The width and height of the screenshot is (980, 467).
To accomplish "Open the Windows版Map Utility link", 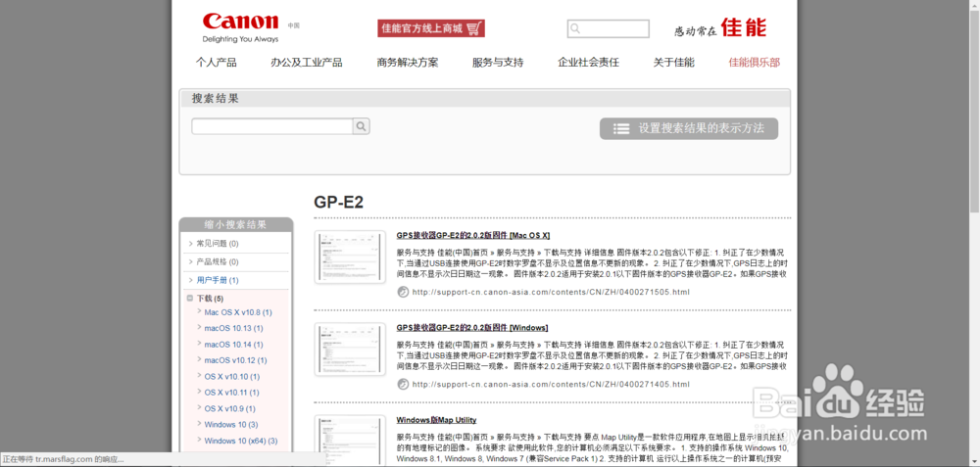I will coord(436,420).
